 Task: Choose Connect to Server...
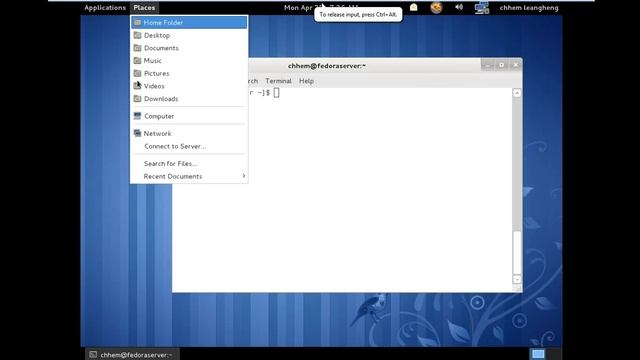[x=189, y=146]
